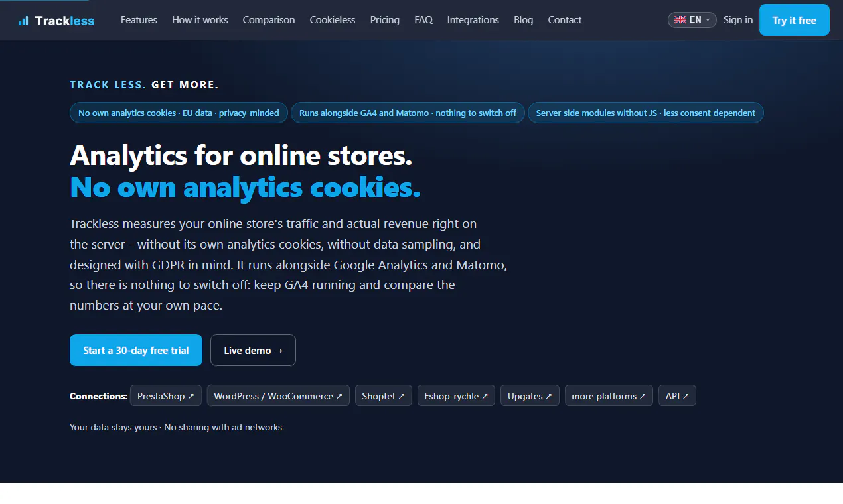
Task: Open the Pricing page link
Action: tap(385, 20)
